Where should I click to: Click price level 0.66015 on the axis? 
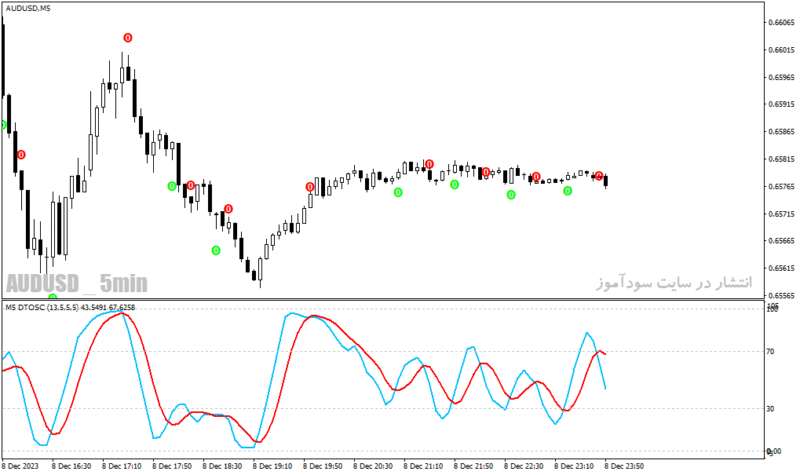click(x=781, y=50)
